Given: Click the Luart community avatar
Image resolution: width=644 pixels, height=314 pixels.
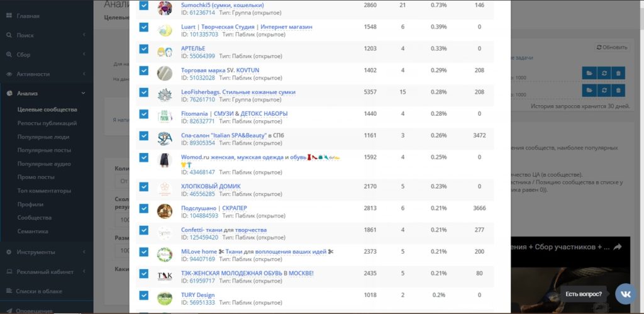Looking at the screenshot, I should (x=165, y=30).
